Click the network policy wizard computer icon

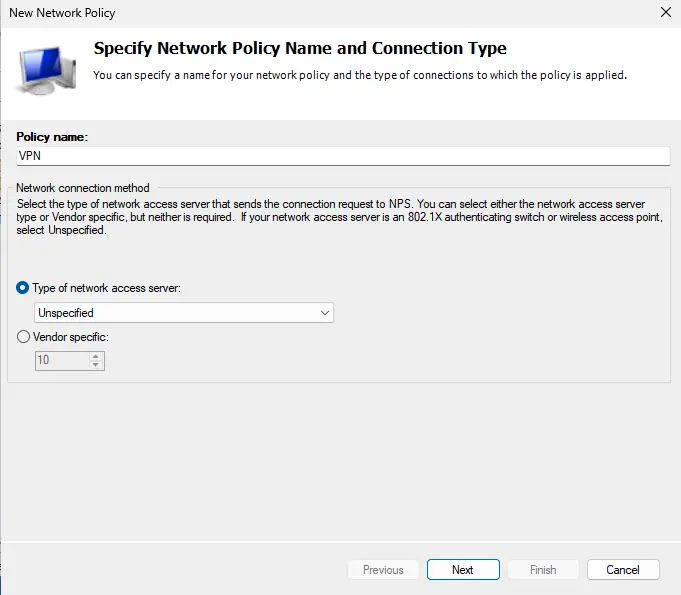45,69
